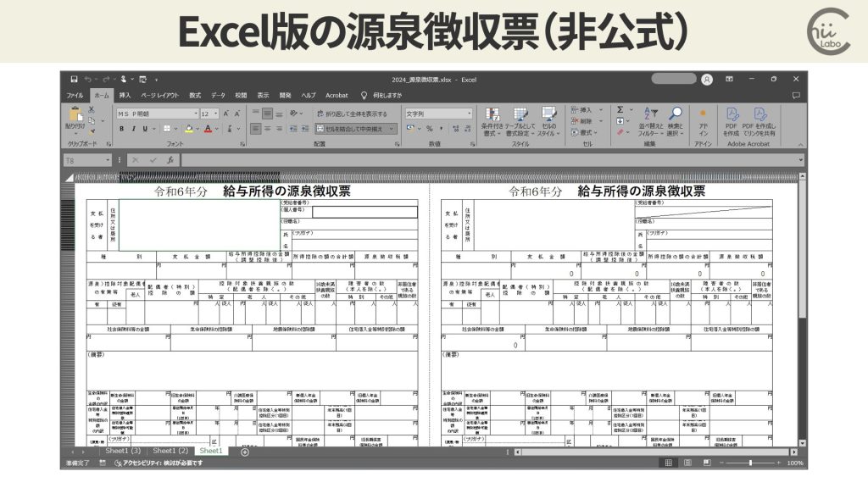Add a new sheet with plus icon
Viewport: 868px width, 488px height.
click(245, 452)
